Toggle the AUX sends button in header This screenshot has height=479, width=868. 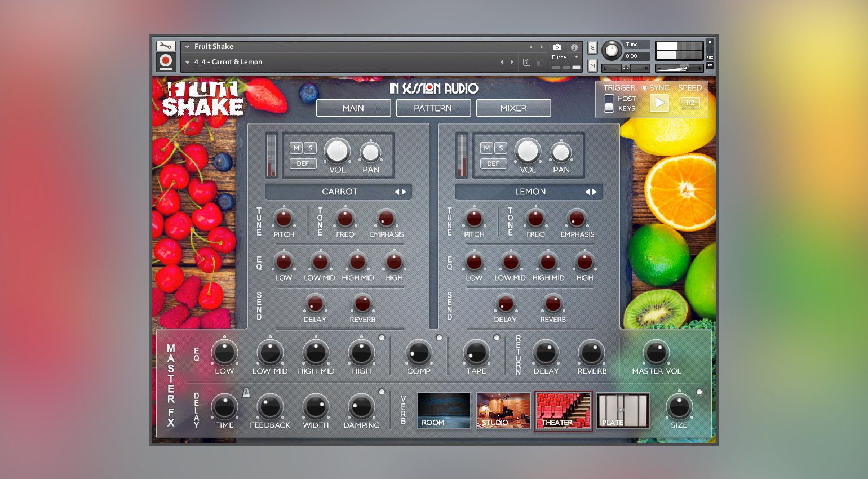tap(710, 57)
